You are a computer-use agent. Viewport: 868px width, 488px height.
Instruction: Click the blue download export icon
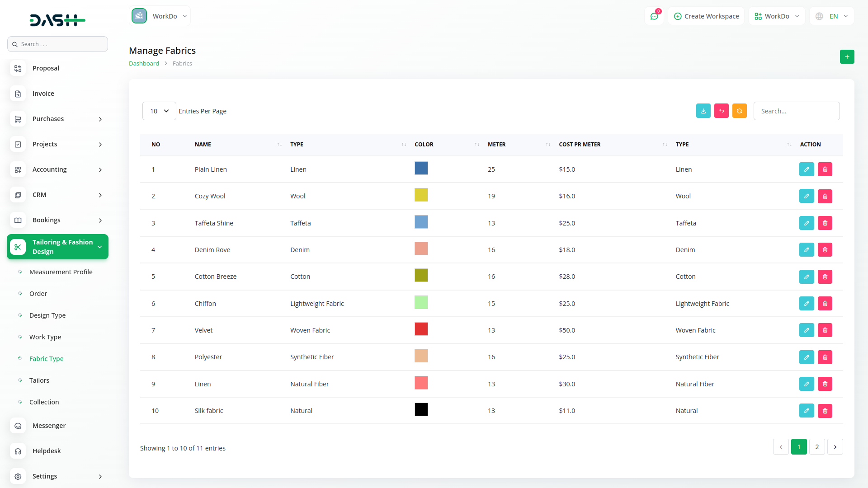tap(703, 111)
